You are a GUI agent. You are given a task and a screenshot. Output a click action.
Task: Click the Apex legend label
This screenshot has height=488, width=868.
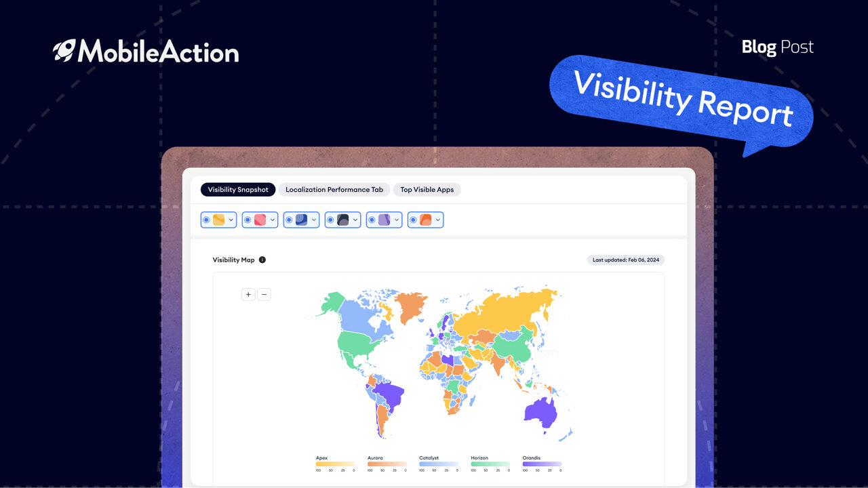point(321,458)
